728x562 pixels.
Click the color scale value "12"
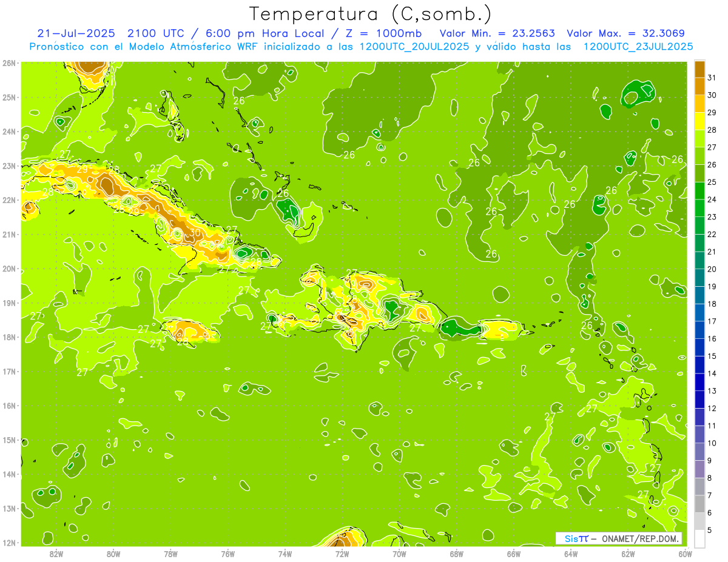[712, 408]
